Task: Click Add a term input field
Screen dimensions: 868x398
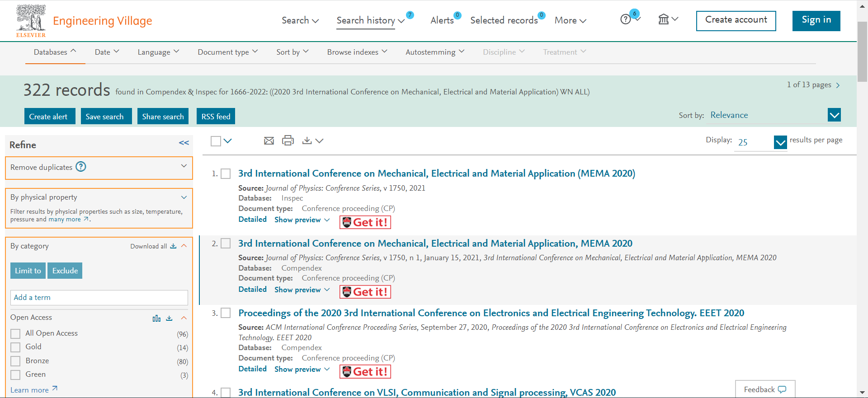Action: click(99, 297)
